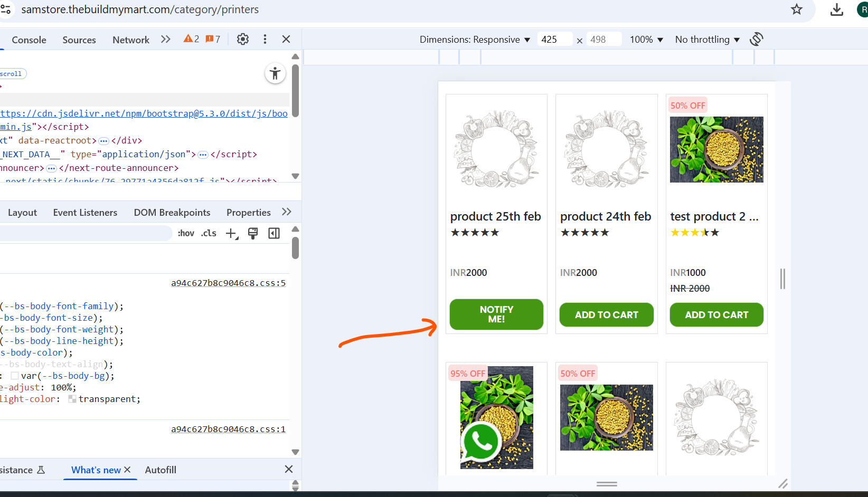
Task: View site information icon beside the URL
Action: point(6,9)
